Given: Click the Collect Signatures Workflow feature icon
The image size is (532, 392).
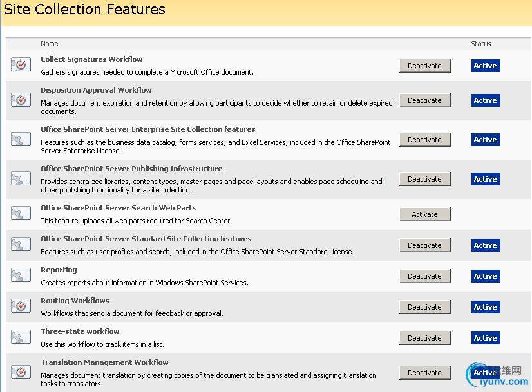Looking at the screenshot, I should [21, 65].
